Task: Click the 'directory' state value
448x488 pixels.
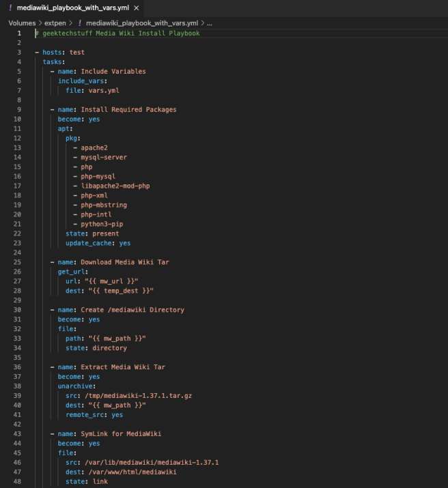Action: click(109, 348)
